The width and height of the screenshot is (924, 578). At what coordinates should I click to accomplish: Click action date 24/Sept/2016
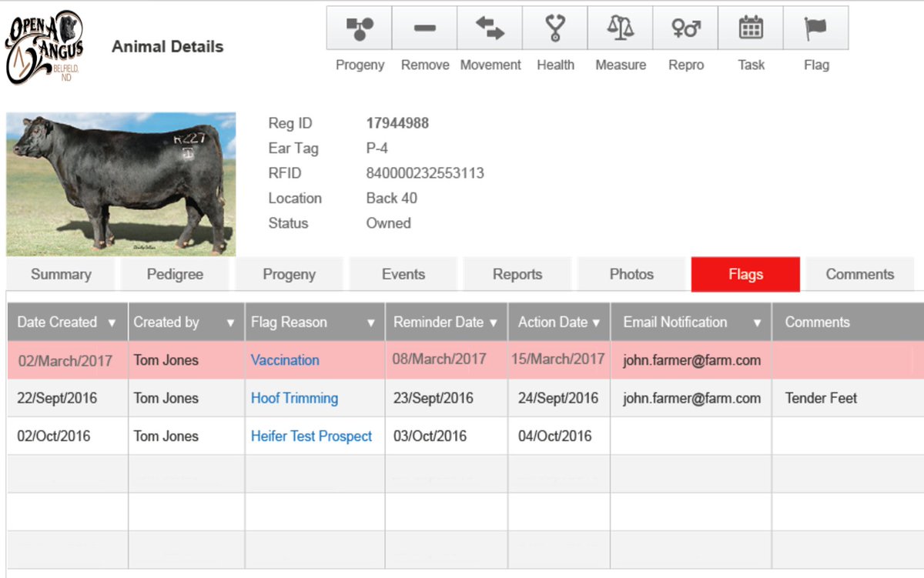pyautogui.click(x=558, y=398)
